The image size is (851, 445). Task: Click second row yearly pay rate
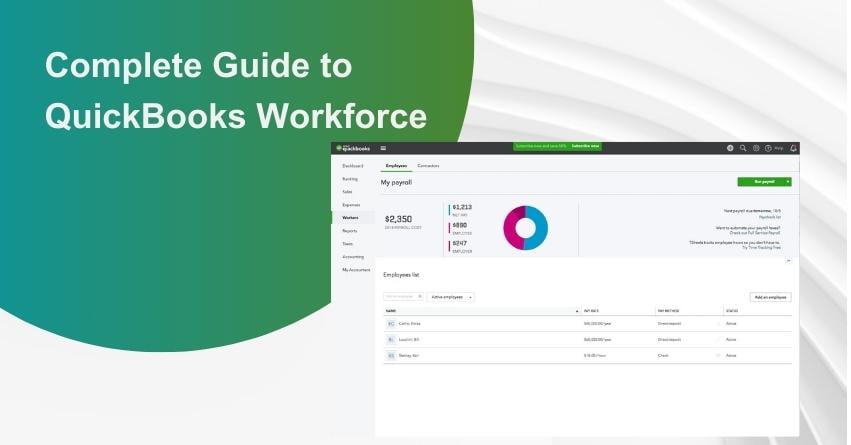[x=598, y=340]
